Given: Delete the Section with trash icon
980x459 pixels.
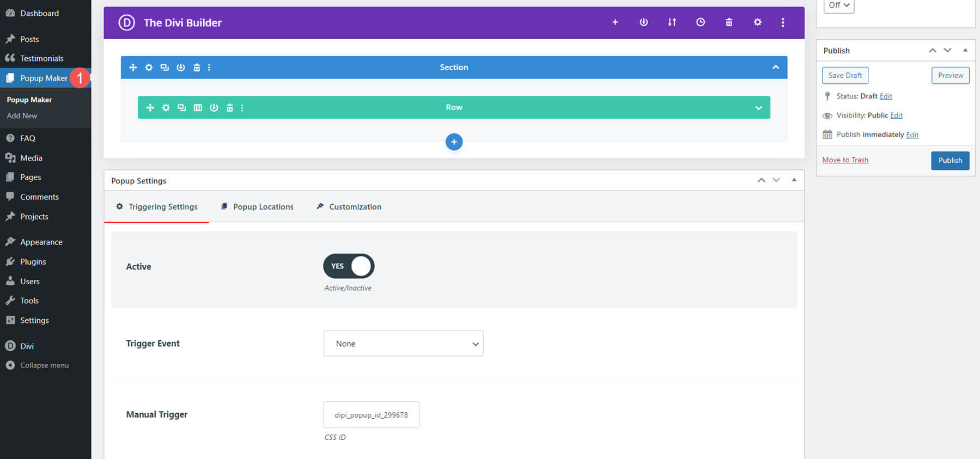Looking at the screenshot, I should 197,68.
